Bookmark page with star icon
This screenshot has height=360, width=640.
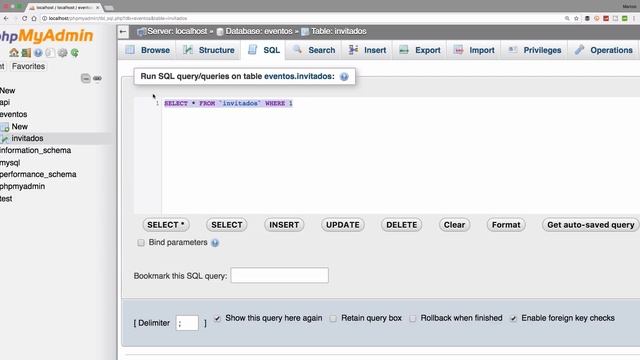pos(576,18)
